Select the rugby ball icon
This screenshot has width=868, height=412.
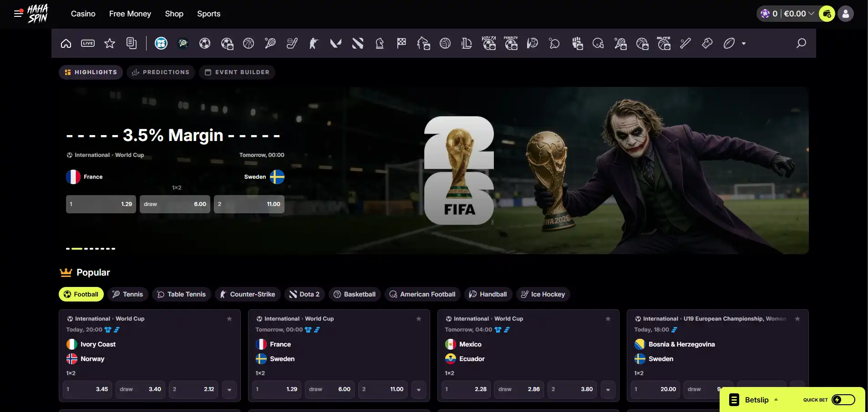pos(729,43)
